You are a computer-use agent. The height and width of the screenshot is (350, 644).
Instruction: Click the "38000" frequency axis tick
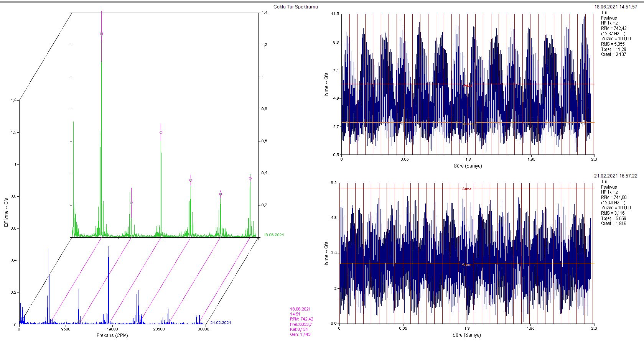click(203, 329)
